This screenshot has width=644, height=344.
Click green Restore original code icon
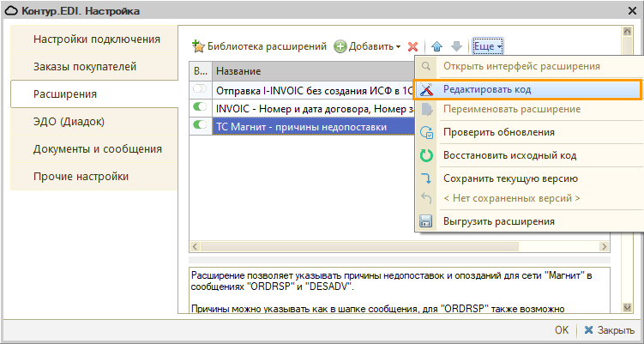coord(426,155)
